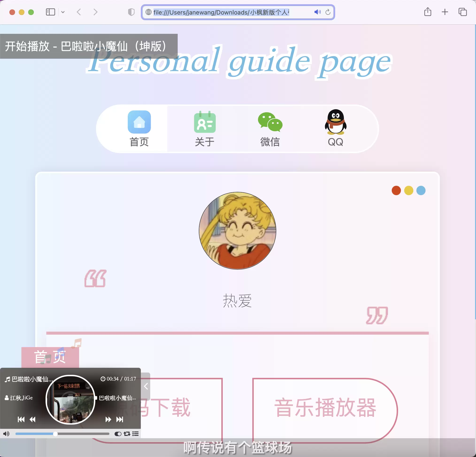Open the playlist list icon

(x=135, y=434)
